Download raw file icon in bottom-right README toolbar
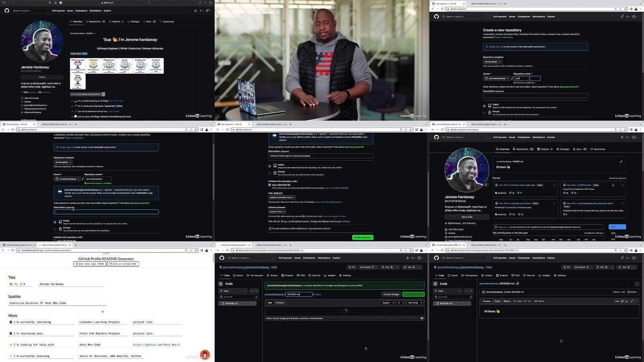Viewport: 644px width, 362px height. click(626, 301)
